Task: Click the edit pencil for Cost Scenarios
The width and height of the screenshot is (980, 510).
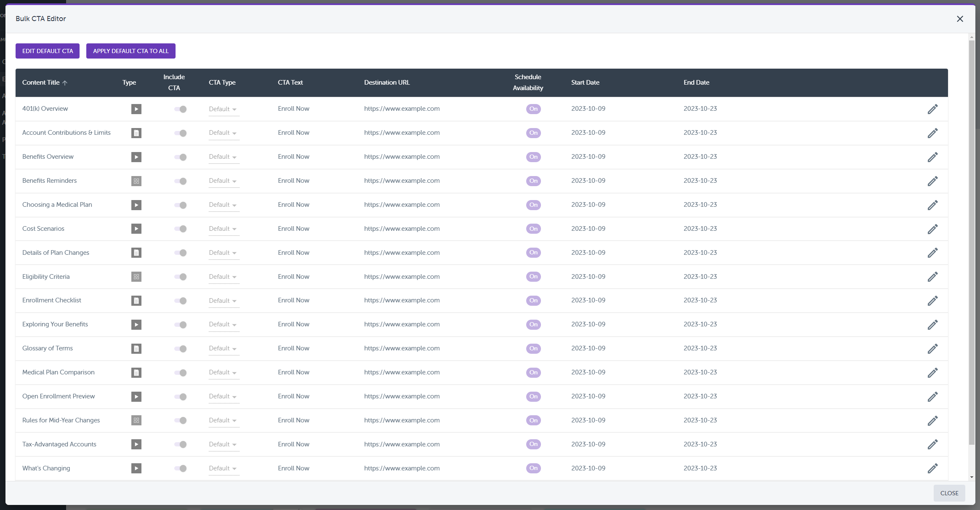Action: [x=933, y=229]
